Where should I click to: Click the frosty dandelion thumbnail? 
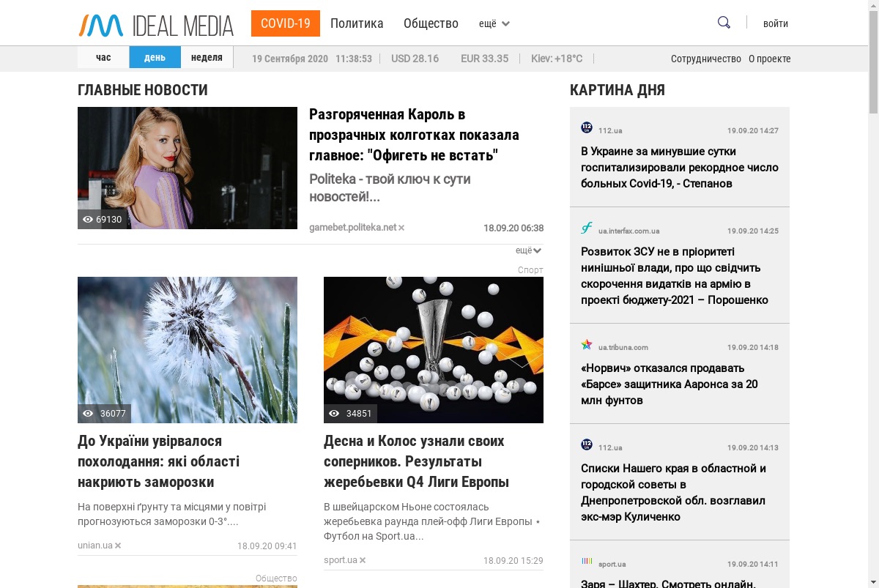click(188, 350)
